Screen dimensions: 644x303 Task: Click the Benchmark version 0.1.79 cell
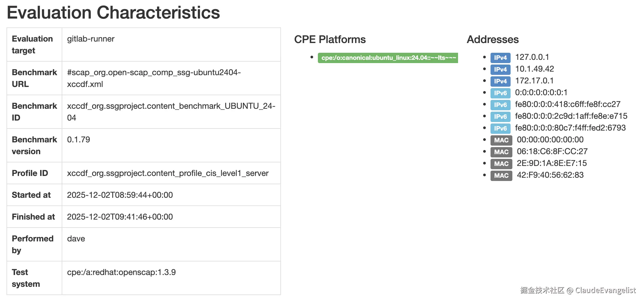(79, 140)
